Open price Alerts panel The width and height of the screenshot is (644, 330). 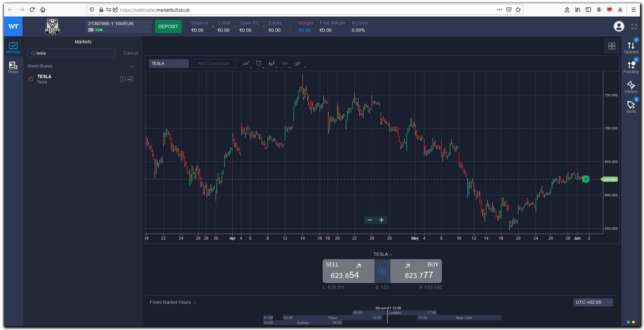click(x=631, y=107)
